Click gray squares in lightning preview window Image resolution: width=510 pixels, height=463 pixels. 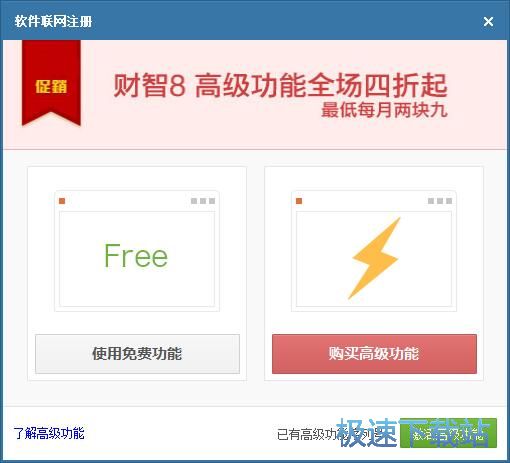point(440,201)
